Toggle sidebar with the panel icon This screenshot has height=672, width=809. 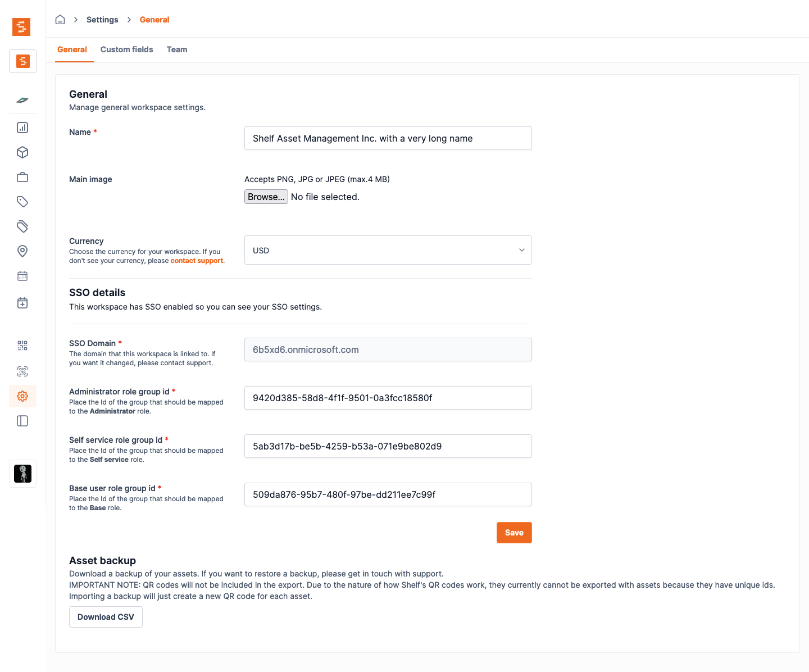pos(22,421)
